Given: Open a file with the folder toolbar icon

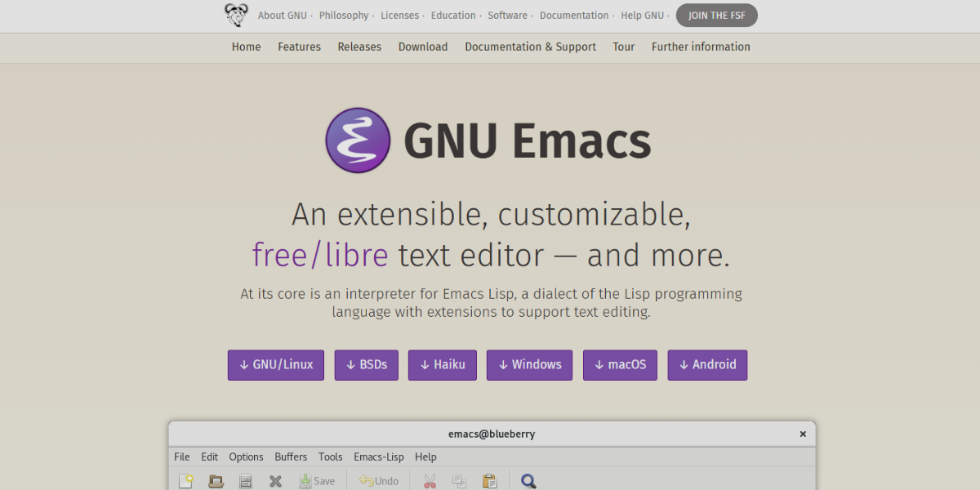Looking at the screenshot, I should (x=216, y=481).
